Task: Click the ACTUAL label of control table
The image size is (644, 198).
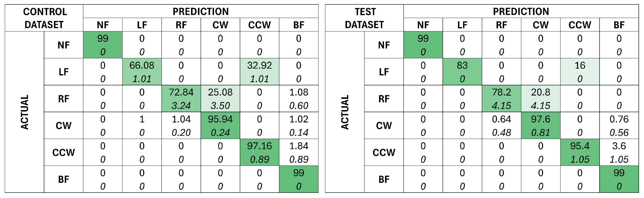Action: click(x=25, y=112)
